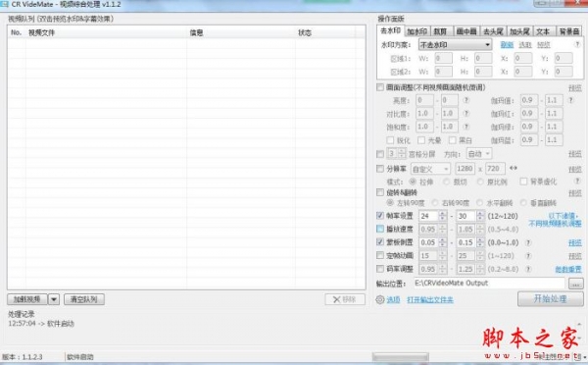Image resolution: width=588 pixels, height=365 pixels.
Task: Tick the 光晕 checkbox
Action: coord(421,140)
